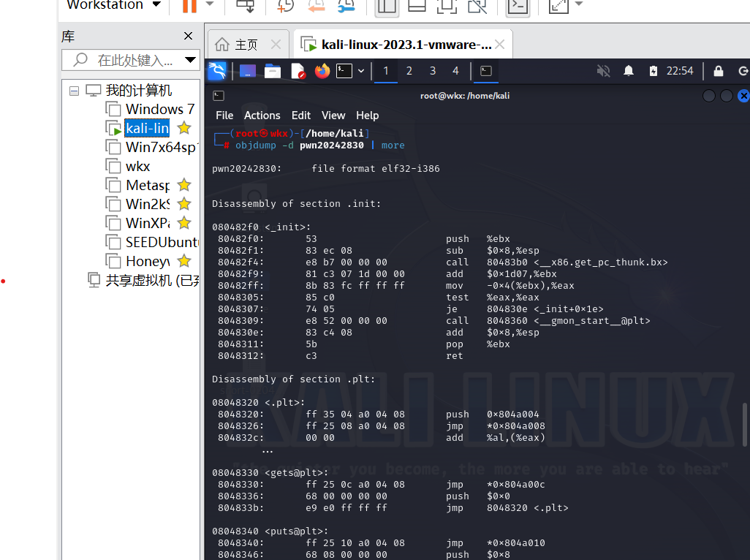Open the library search dropdown arrow
The image size is (750, 560).
pos(190,60)
